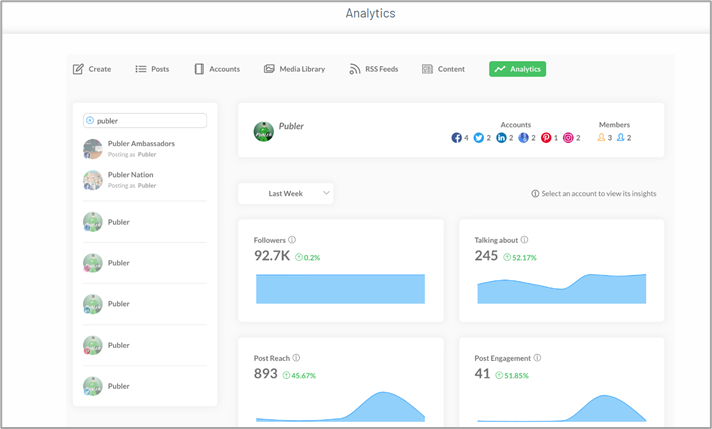Screen dimensions: 712x429
Task: Click the Media Library image icon
Action: 269,69
